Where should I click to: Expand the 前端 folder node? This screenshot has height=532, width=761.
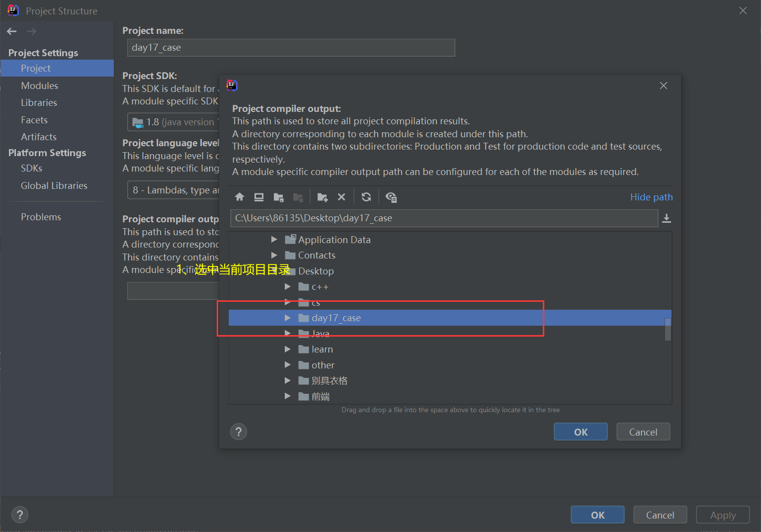(287, 396)
